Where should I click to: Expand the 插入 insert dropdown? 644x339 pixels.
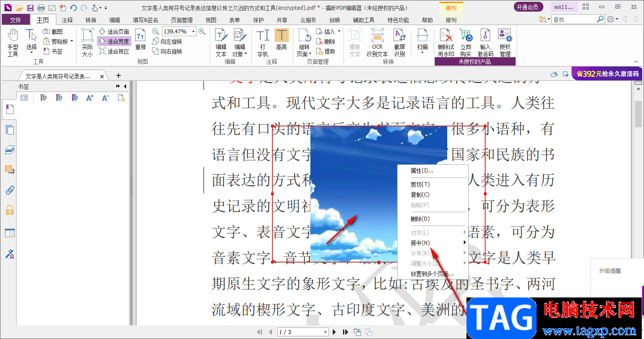tap(339, 32)
